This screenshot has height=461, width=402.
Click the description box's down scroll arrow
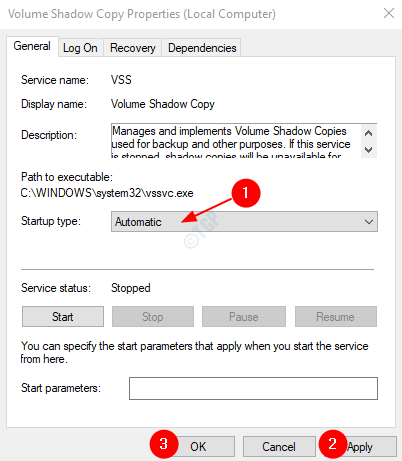point(368,150)
